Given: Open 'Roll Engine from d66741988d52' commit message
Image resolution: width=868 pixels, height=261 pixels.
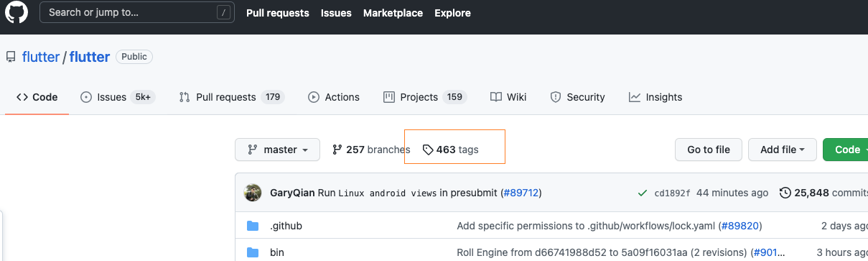Looking at the screenshot, I should pos(602,252).
